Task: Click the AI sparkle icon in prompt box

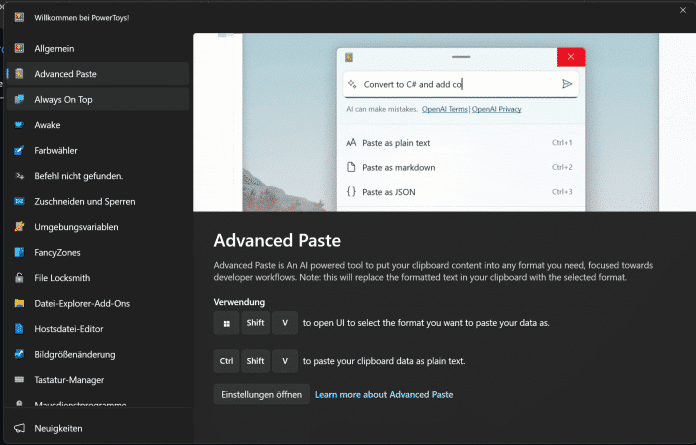Action: point(352,84)
